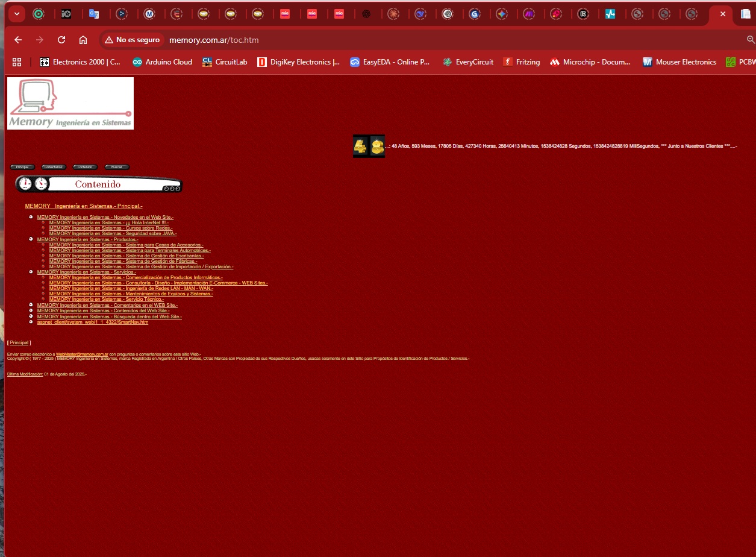The width and height of the screenshot is (756, 557).
Task: Click the browser Home icon
Action: pos(83,40)
